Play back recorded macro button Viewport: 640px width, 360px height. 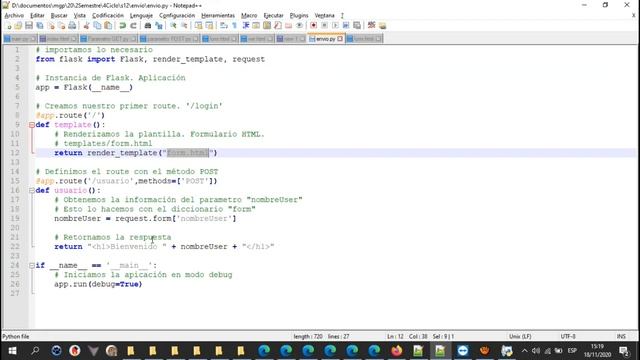coord(335,26)
